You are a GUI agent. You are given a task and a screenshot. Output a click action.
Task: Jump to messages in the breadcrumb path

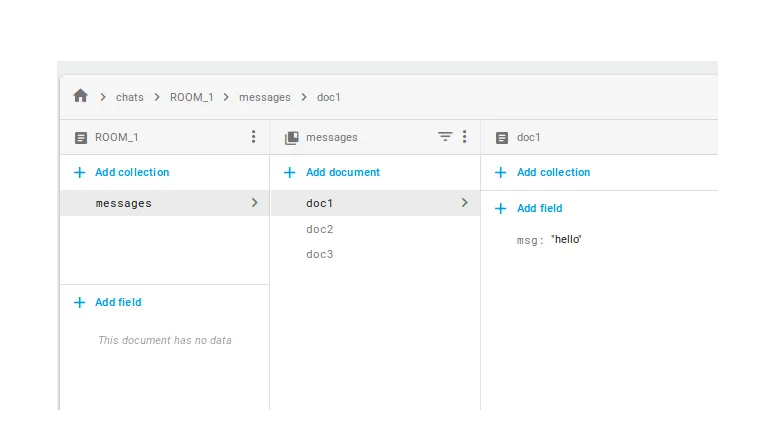(264, 97)
